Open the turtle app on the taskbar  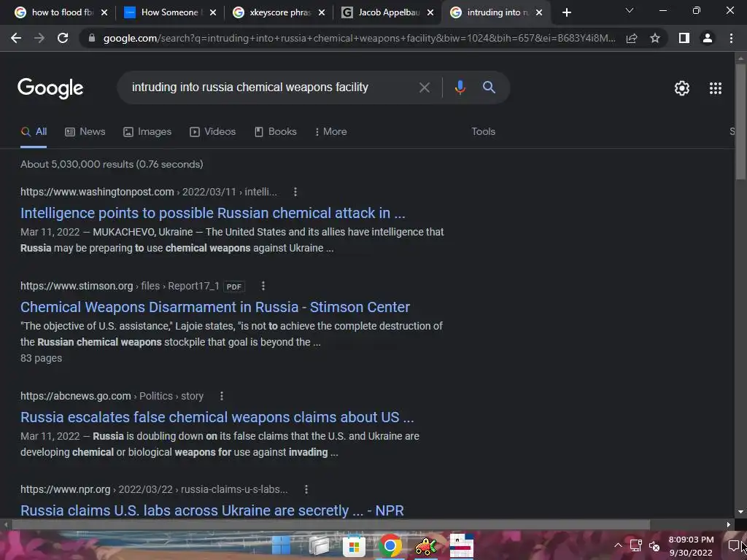pos(425,546)
